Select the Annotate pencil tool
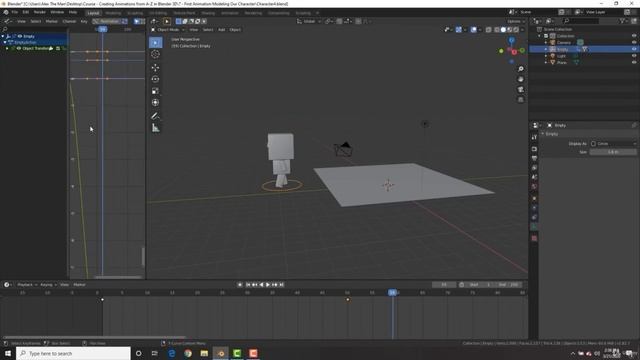 pos(156,116)
